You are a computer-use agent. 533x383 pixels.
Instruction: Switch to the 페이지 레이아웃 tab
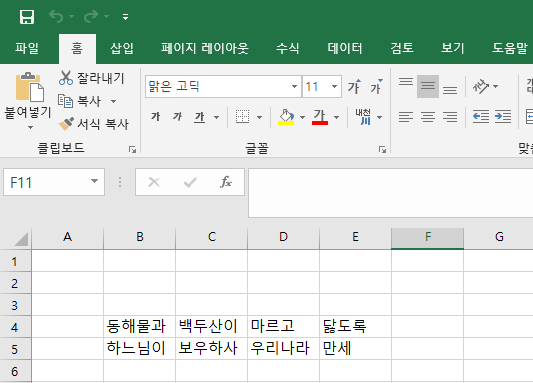205,48
